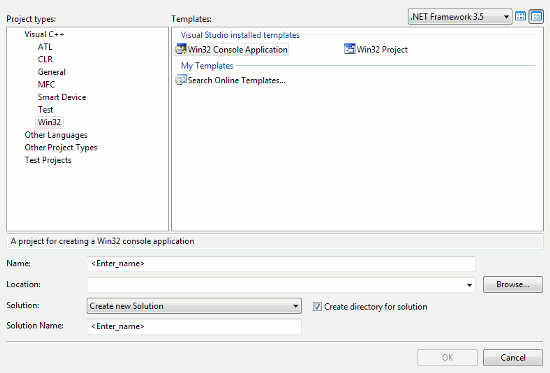Select Other Languages node

point(56,135)
